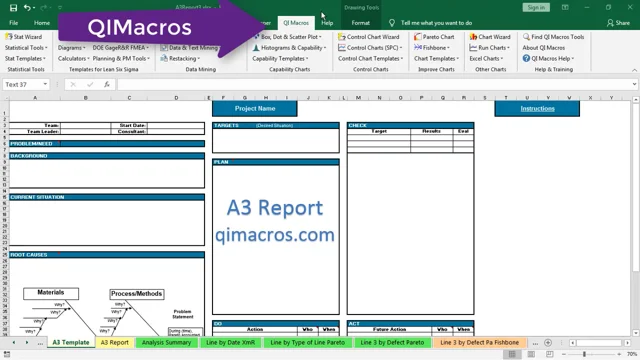
Task: Open the Name Box dropdown arrow
Action: tap(45, 84)
